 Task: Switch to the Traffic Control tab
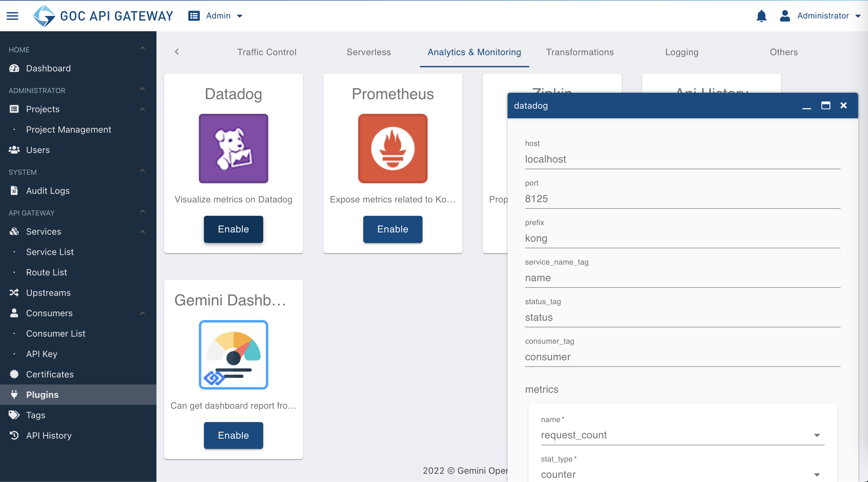[x=266, y=52]
